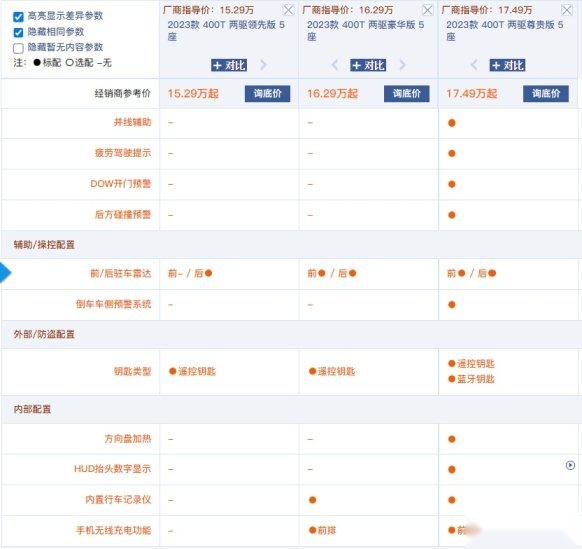Move 领先版 column right with arrow
The image size is (582, 549).
263,65
